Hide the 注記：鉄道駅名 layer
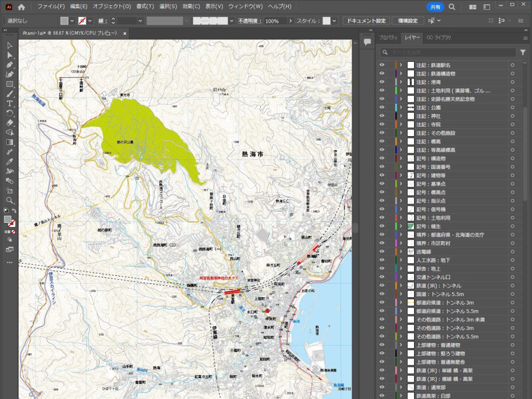The height and width of the screenshot is (399, 532). click(x=382, y=65)
